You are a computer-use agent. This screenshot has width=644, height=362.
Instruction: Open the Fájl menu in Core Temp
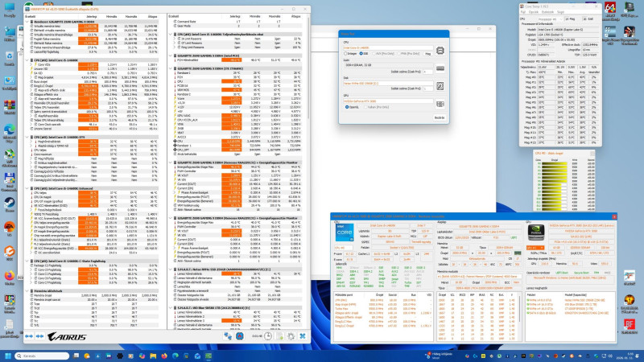(522, 12)
